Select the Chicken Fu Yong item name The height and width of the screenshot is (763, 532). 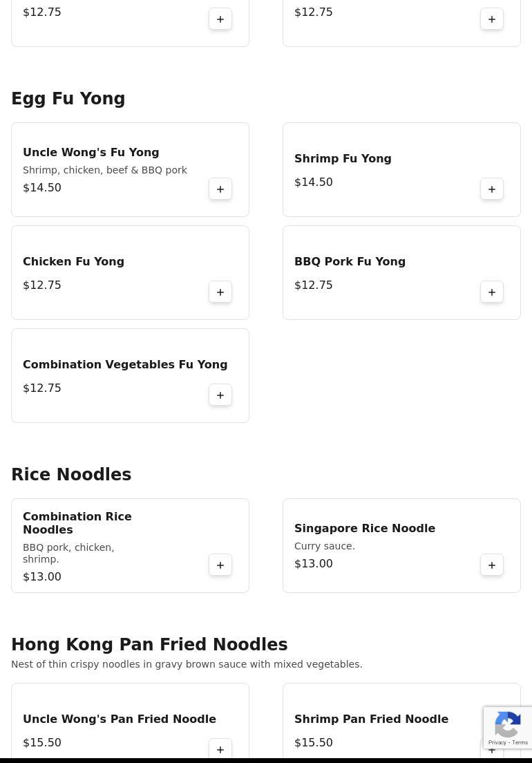pyautogui.click(x=73, y=261)
